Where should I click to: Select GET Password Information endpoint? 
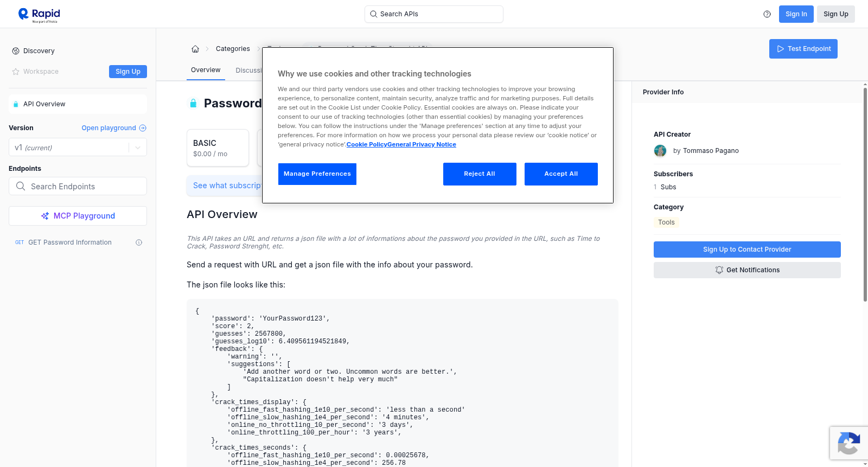(70, 242)
